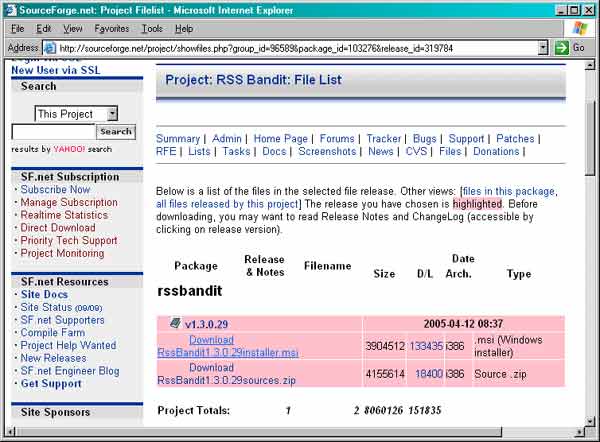600x442 pixels.
Task: Open Project Help Wanted link
Action: (x=68, y=345)
